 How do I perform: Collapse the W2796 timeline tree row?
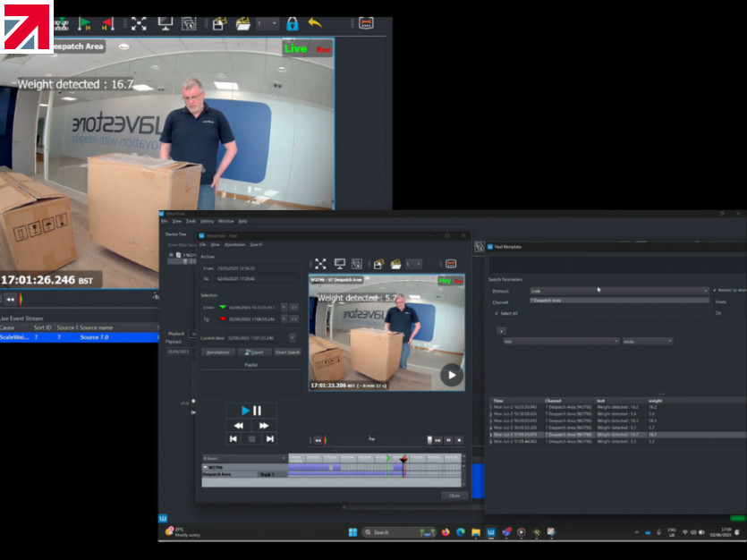(x=206, y=468)
